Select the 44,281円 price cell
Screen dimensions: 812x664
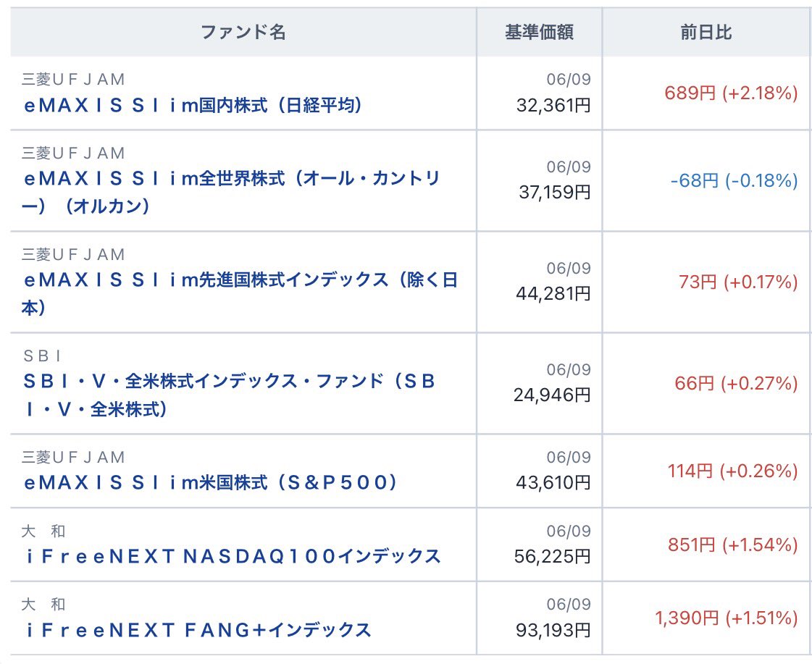pyautogui.click(x=553, y=294)
